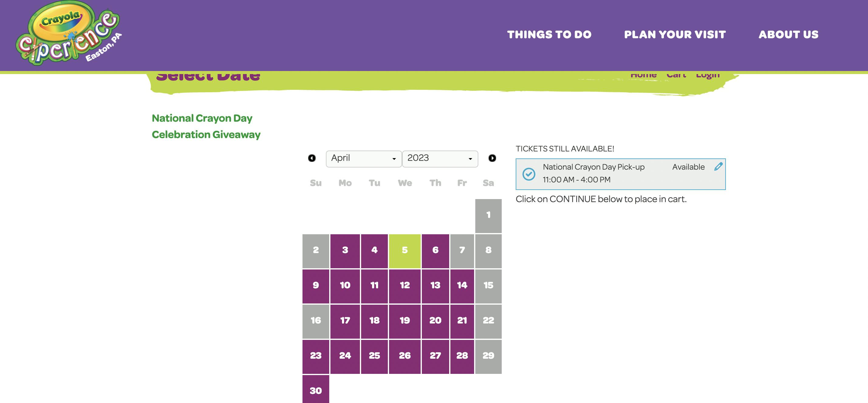Image resolution: width=868 pixels, height=403 pixels.
Task: Select April 28 on calendar
Action: [462, 356]
